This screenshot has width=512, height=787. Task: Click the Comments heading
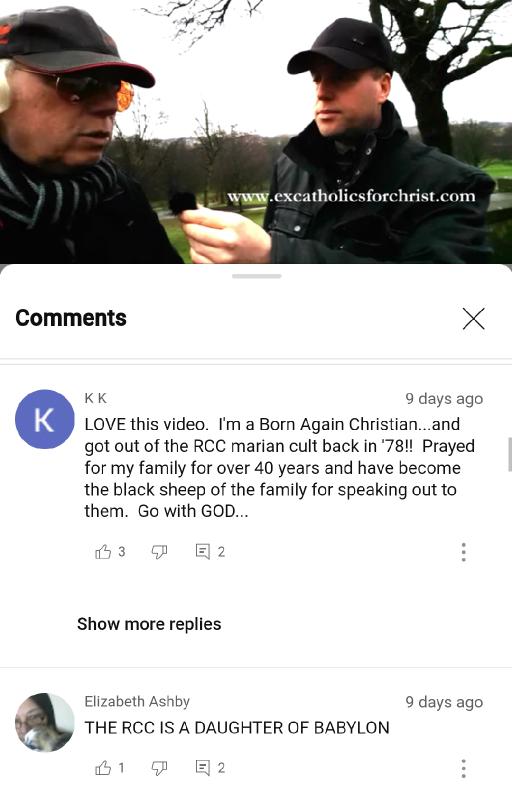click(x=71, y=318)
